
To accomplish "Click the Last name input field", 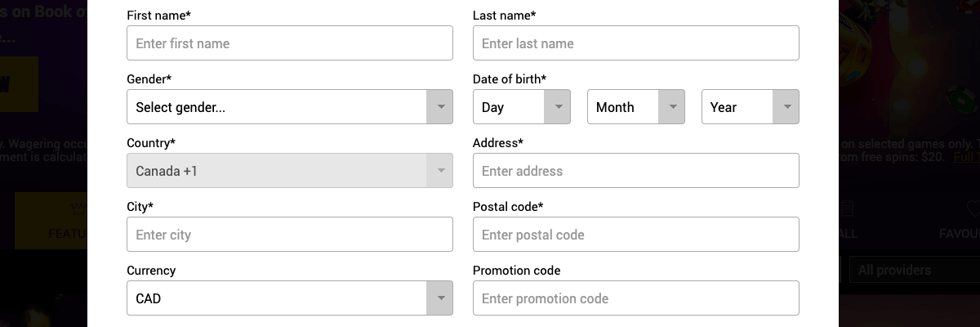I will point(635,43).
